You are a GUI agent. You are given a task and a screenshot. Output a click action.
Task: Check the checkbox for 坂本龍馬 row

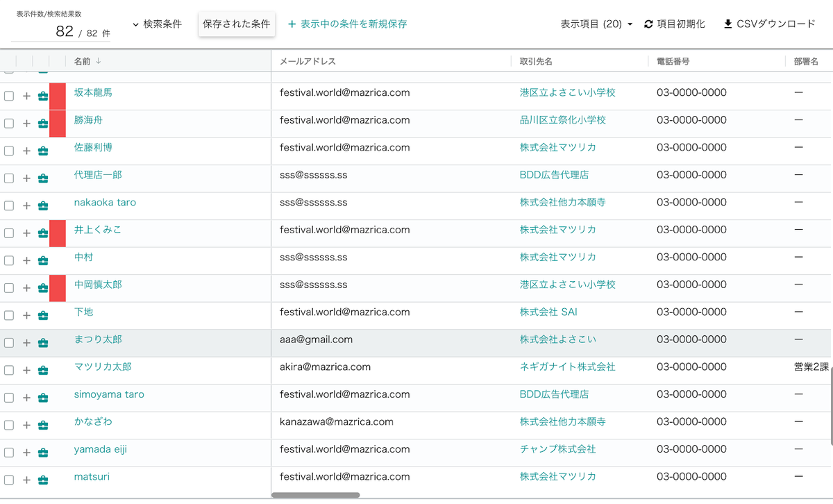9,96
